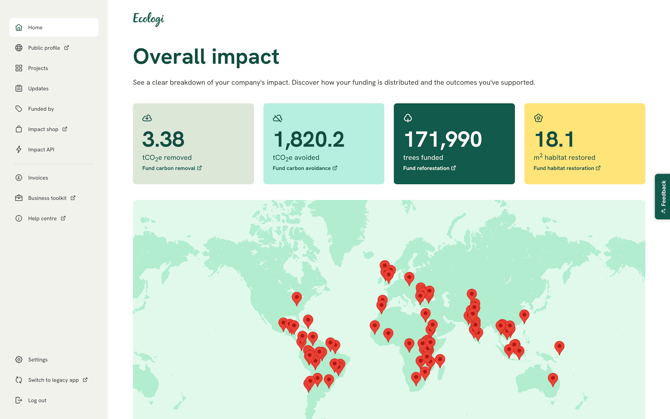
Task: Click the Home icon in sidebar
Action: click(x=19, y=27)
